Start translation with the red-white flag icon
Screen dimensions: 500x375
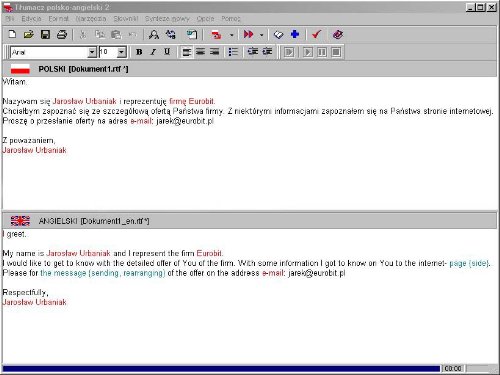(x=216, y=34)
